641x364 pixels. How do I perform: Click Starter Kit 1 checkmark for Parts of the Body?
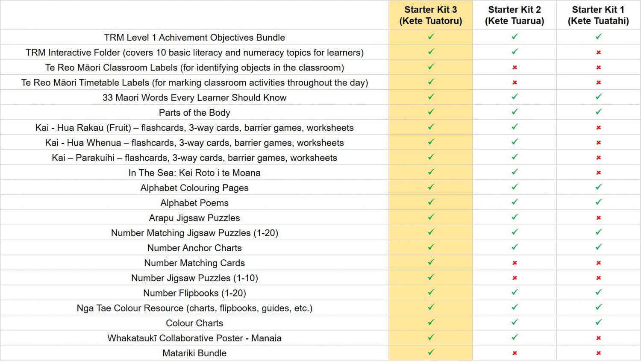tap(598, 112)
